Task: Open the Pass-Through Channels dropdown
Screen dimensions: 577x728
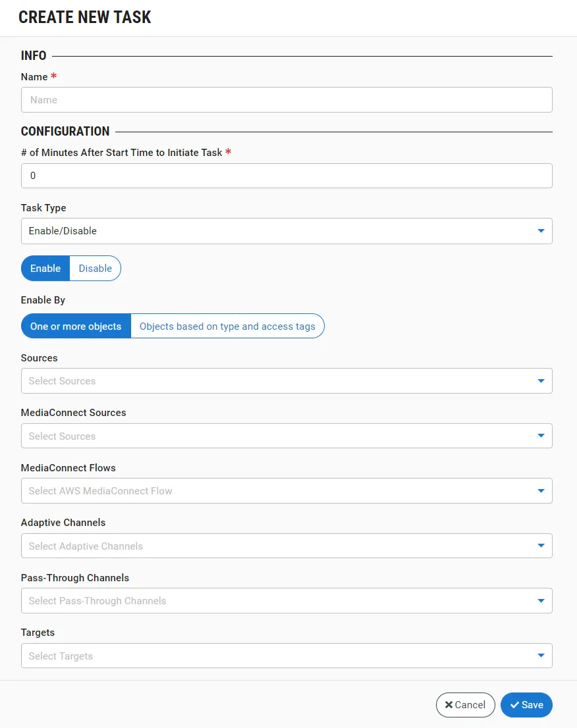Action: tap(287, 601)
